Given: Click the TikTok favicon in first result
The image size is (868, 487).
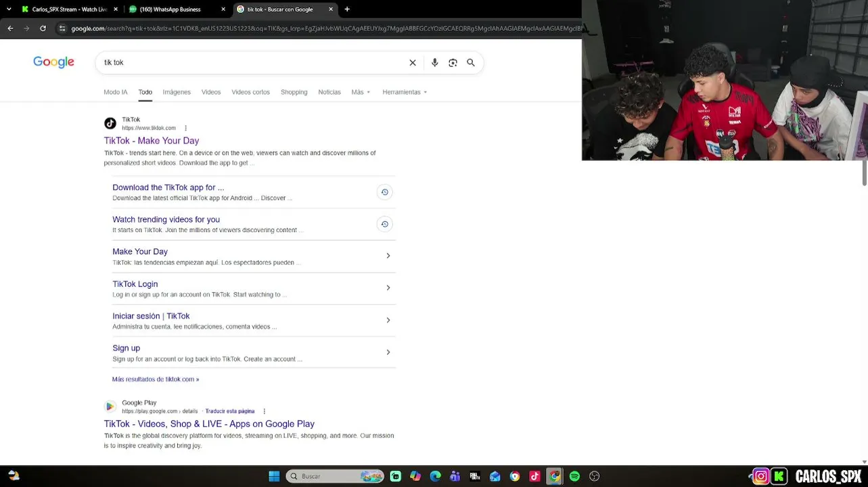Looking at the screenshot, I should click(110, 123).
